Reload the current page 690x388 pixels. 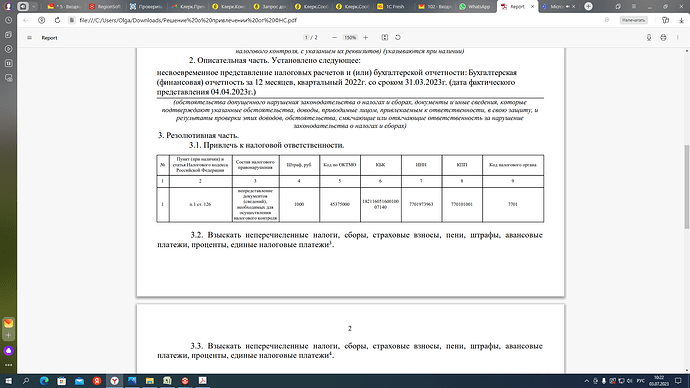click(x=57, y=20)
